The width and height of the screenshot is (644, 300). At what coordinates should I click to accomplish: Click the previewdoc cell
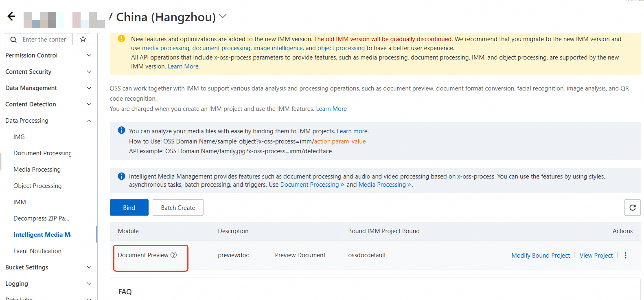coord(233,255)
